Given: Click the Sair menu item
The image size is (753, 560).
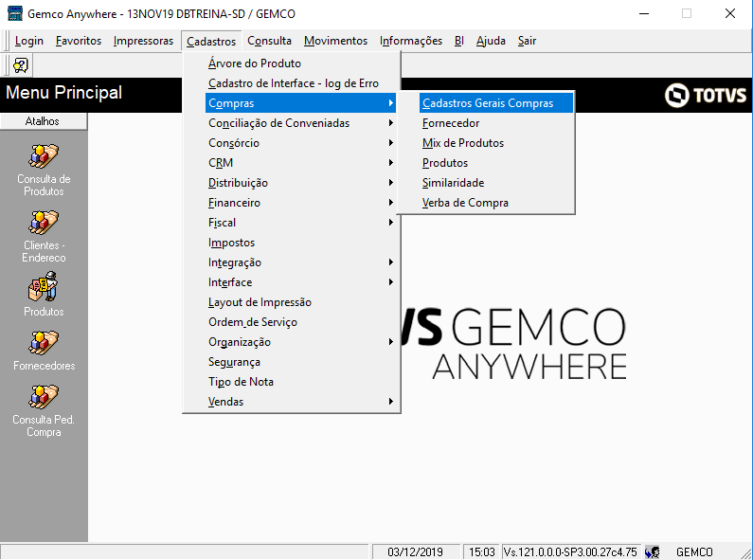Looking at the screenshot, I should tap(527, 41).
